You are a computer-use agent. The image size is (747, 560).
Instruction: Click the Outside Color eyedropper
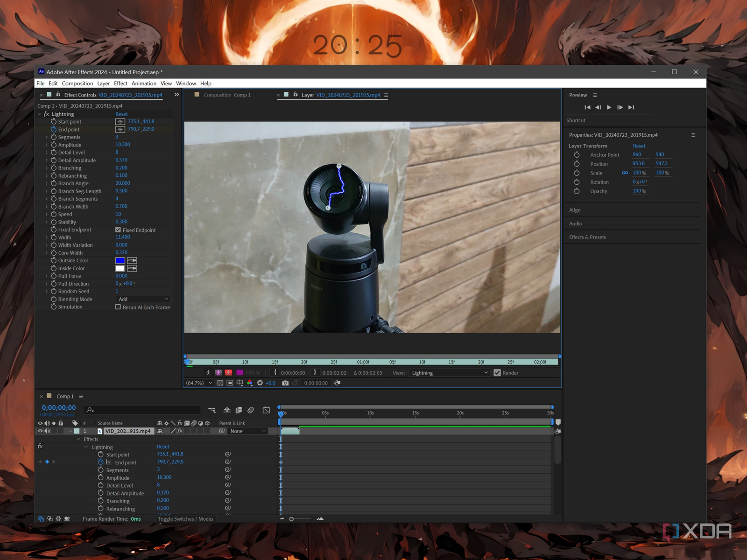point(132,260)
